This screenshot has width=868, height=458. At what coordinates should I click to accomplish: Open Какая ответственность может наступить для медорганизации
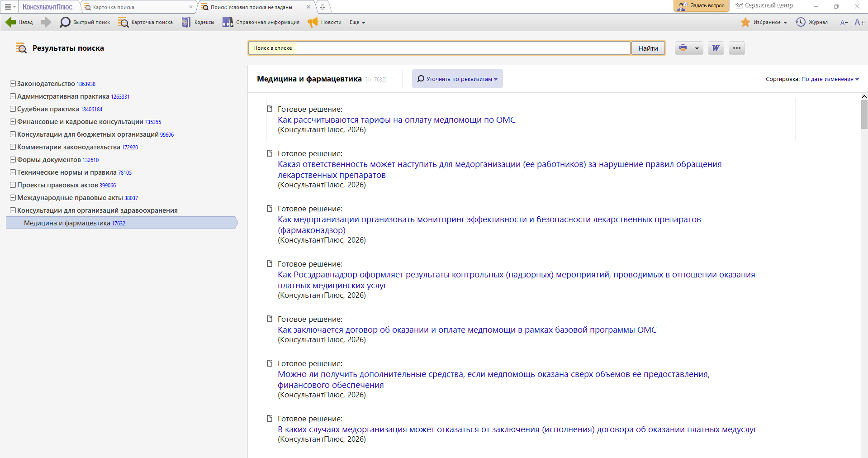500,170
